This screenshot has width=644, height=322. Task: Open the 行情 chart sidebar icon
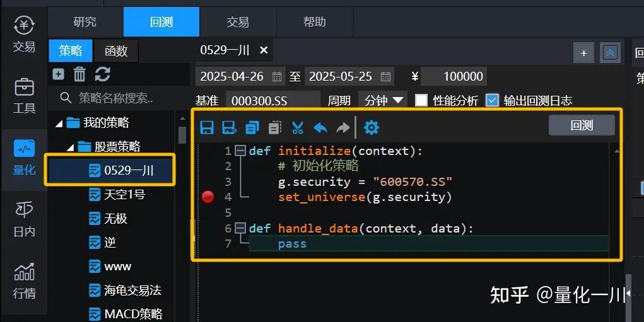(x=24, y=282)
